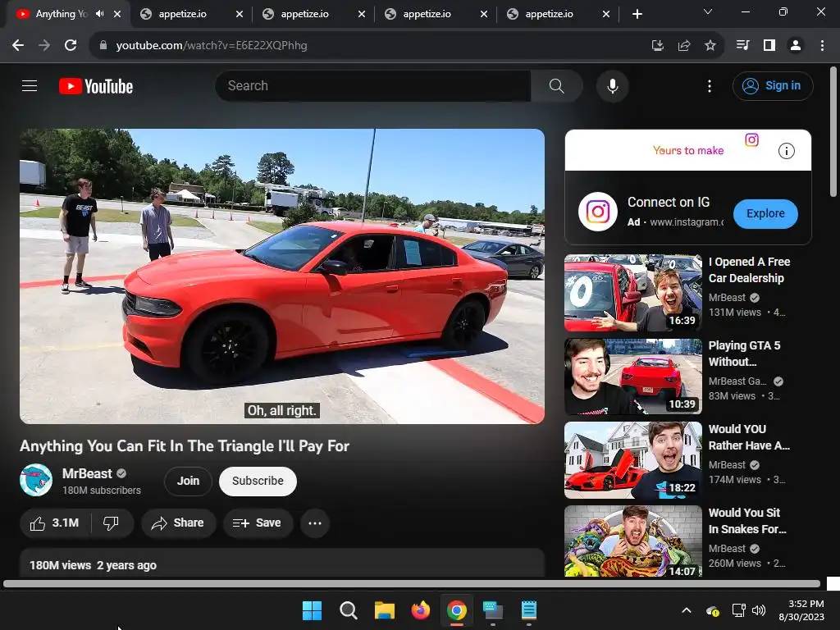Open Chrome profile icon
Image resolution: width=840 pixels, height=630 pixels.
[796, 46]
